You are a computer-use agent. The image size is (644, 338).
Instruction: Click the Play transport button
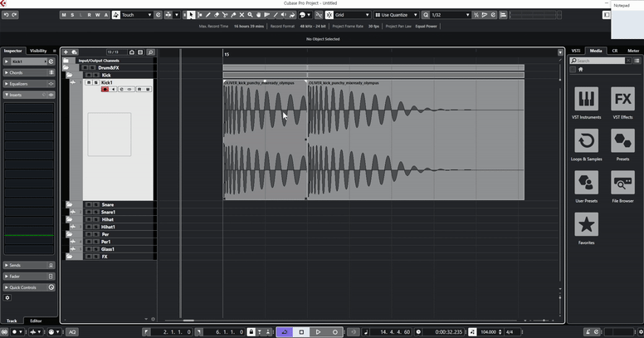(x=319, y=332)
